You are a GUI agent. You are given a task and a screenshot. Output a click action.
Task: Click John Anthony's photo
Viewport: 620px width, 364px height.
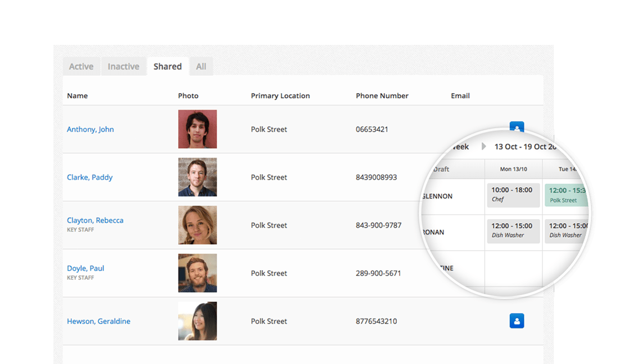point(197,129)
